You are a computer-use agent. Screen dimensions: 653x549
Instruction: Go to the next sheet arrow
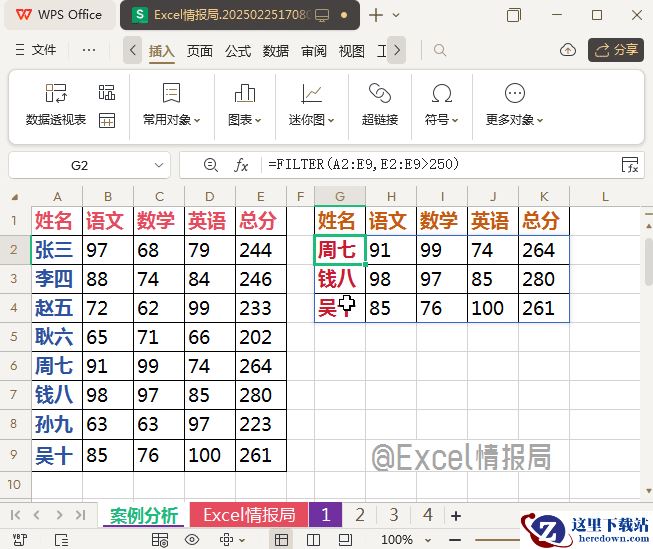pyautogui.click(x=59, y=515)
